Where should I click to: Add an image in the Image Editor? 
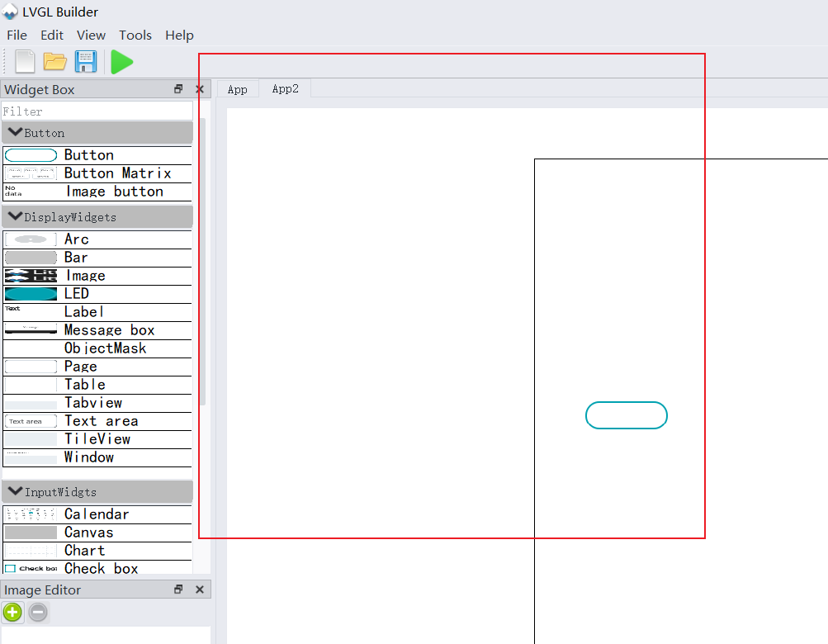(x=12, y=613)
